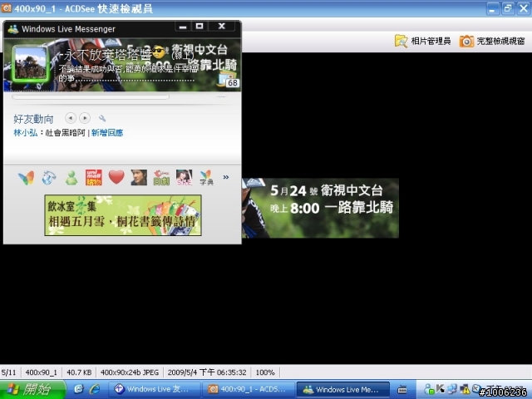The image size is (532, 399).
Task: Click the yellow warning shield tray icon
Action: (465, 389)
